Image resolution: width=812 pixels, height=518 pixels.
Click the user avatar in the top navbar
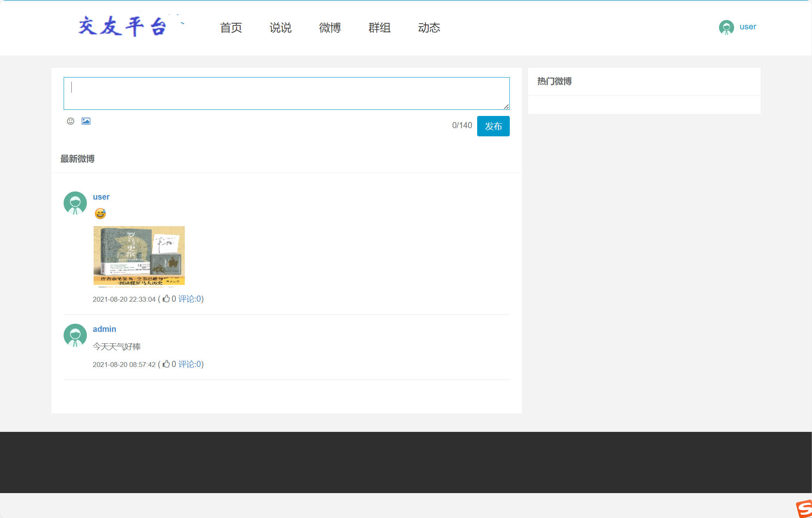[726, 27]
